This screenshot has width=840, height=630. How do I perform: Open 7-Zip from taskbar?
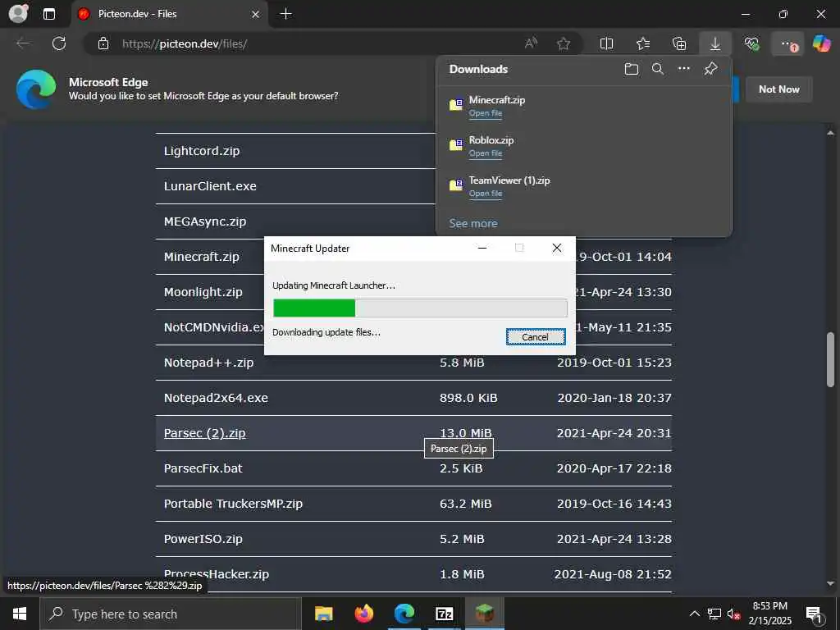[444, 614]
